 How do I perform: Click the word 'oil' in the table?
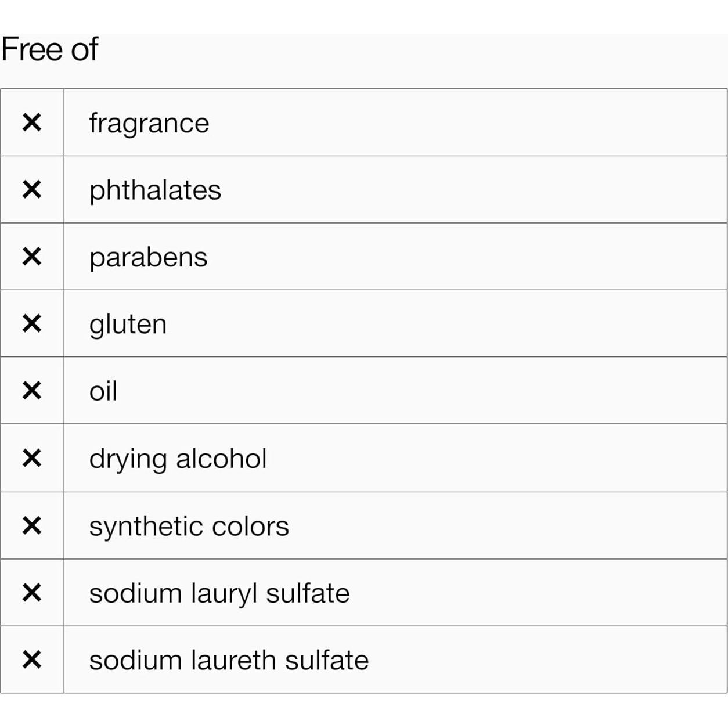103,391
